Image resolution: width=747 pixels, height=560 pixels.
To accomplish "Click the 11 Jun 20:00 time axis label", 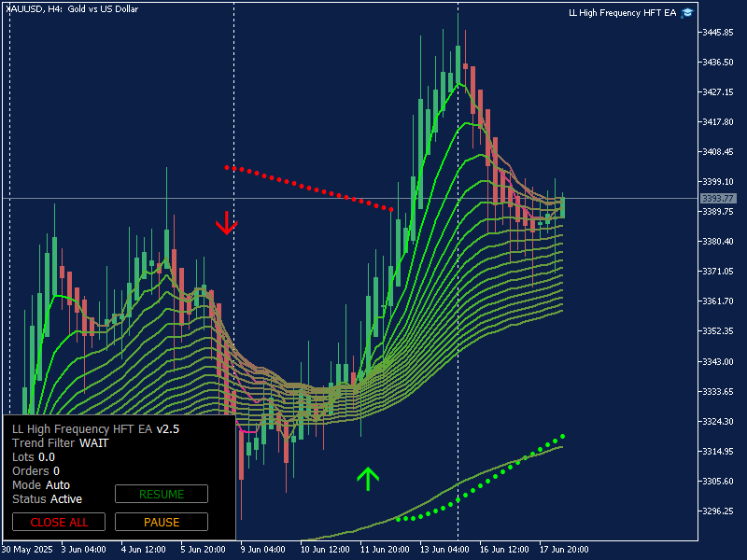I will click(x=385, y=550).
